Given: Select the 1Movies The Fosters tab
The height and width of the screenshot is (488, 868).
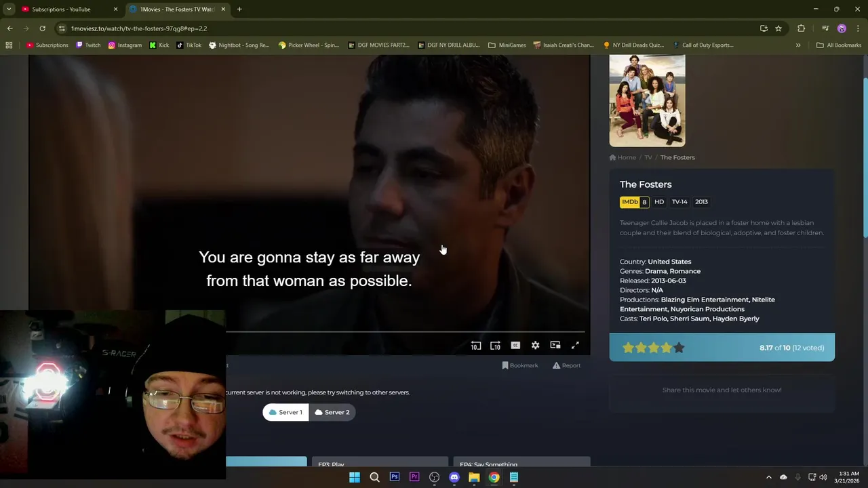Looking at the screenshot, I should pos(178,9).
